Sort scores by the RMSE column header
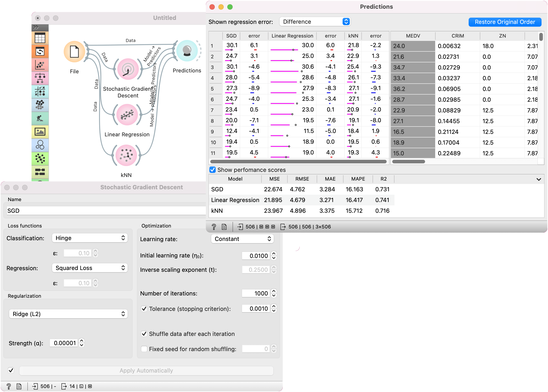Viewport: 548px width, 392px height. (302, 179)
